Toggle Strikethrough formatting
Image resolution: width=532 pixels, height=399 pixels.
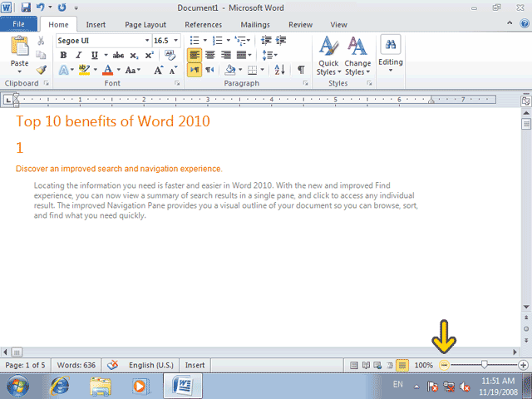click(x=118, y=56)
